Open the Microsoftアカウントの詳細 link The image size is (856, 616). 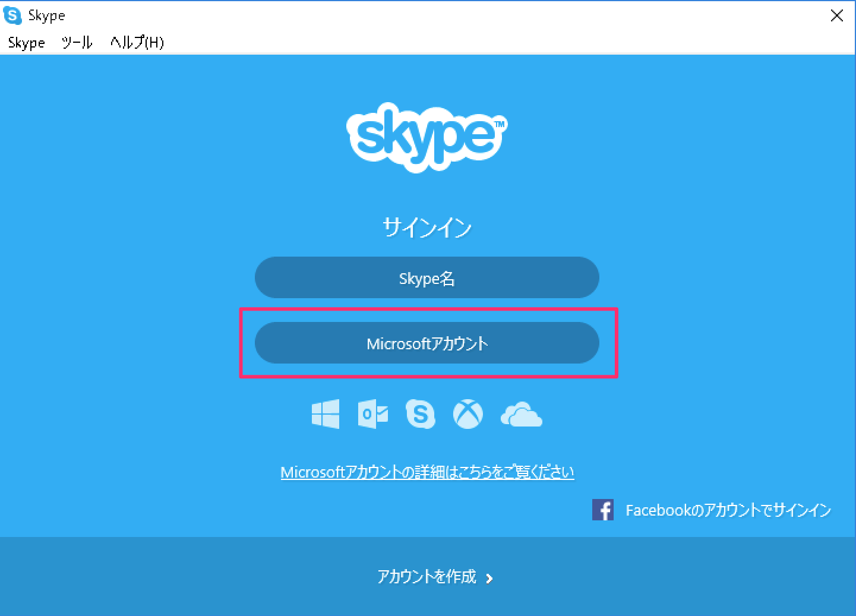click(x=427, y=472)
